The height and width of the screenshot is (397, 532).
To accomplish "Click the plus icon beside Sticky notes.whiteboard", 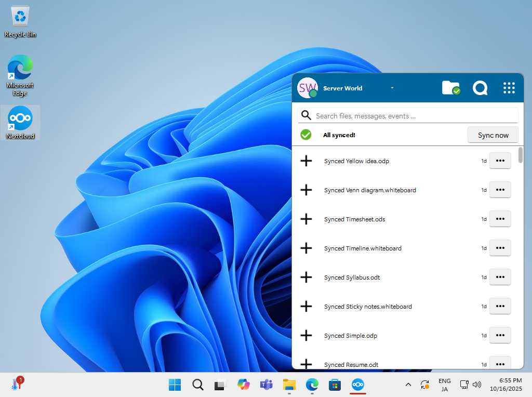I will point(307,307).
